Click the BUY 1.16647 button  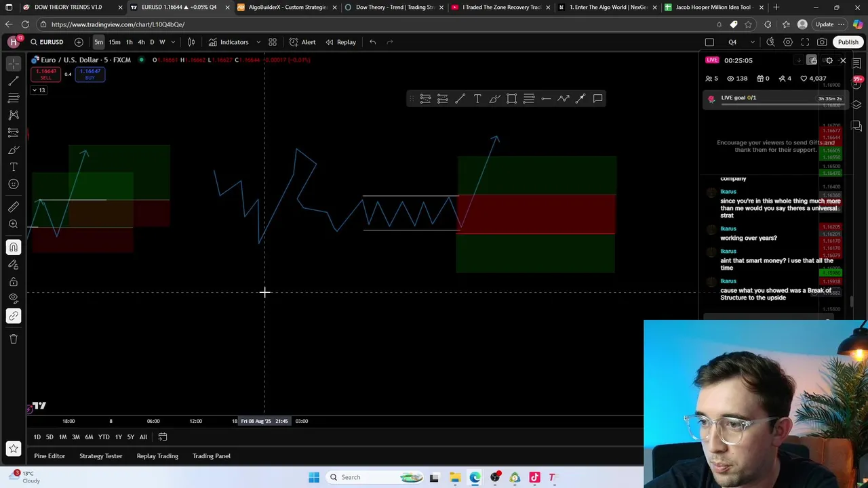pyautogui.click(x=90, y=74)
